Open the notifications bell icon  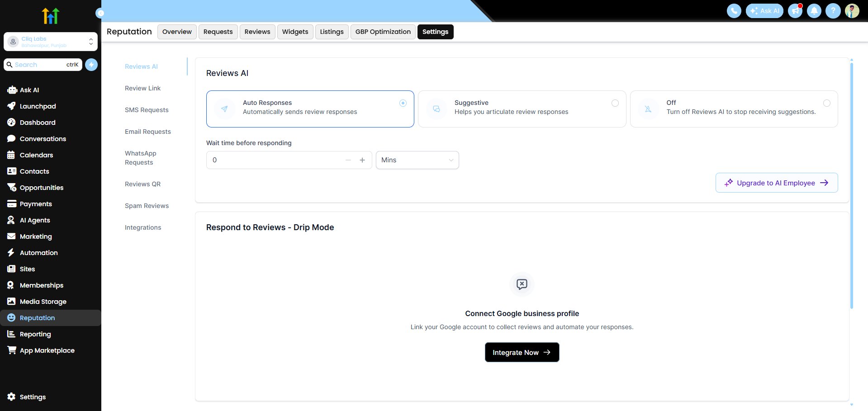click(x=814, y=11)
